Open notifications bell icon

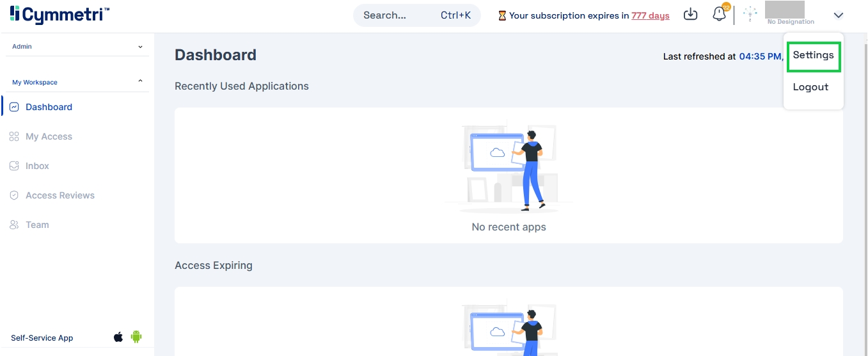[720, 14]
